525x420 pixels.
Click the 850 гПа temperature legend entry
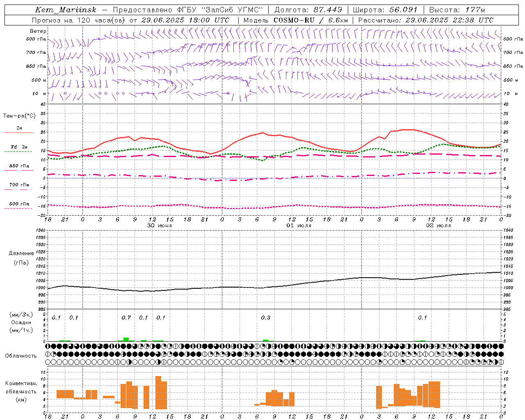19,166
